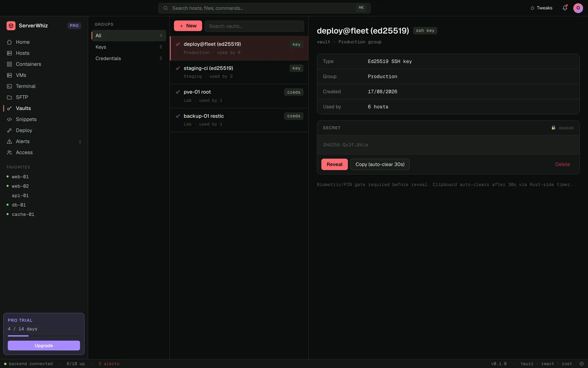588x368 pixels.
Task: Click the New vault button
Action: [x=188, y=26]
